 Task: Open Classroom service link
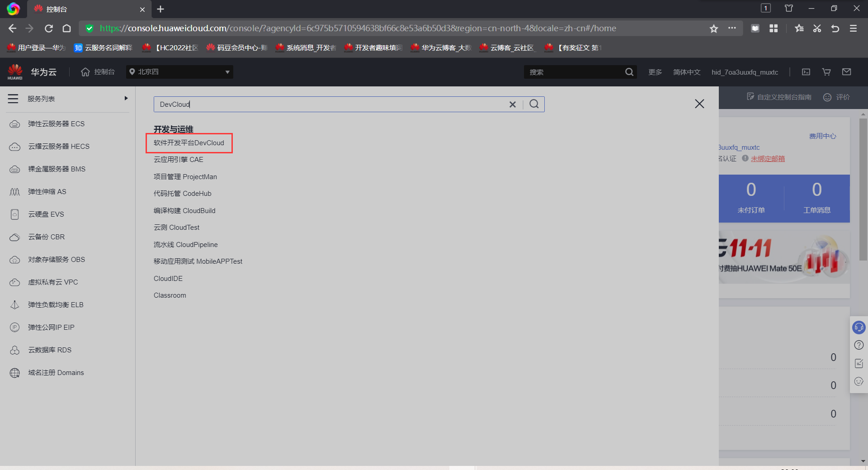click(x=170, y=295)
